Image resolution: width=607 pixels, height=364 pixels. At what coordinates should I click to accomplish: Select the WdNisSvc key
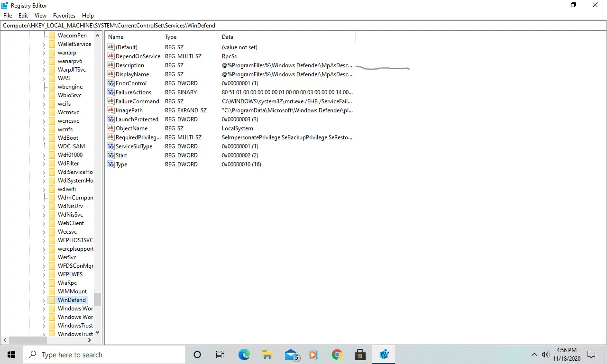70,215
